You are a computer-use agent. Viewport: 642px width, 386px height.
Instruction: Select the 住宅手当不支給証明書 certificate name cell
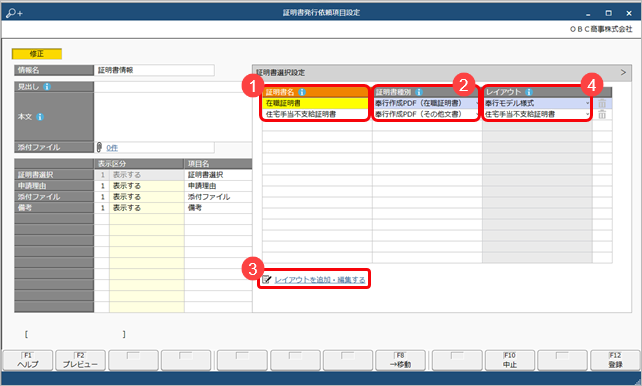(x=317, y=115)
